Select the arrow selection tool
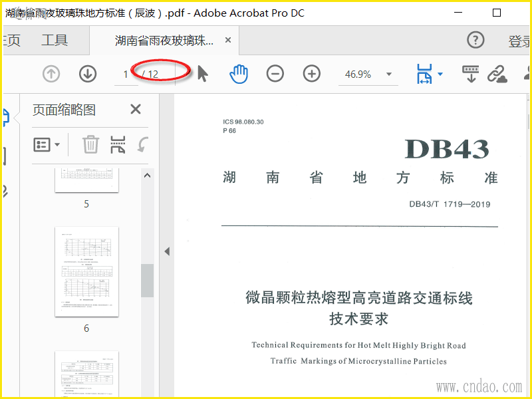Screen dimensions: 532x399 (x=203, y=74)
